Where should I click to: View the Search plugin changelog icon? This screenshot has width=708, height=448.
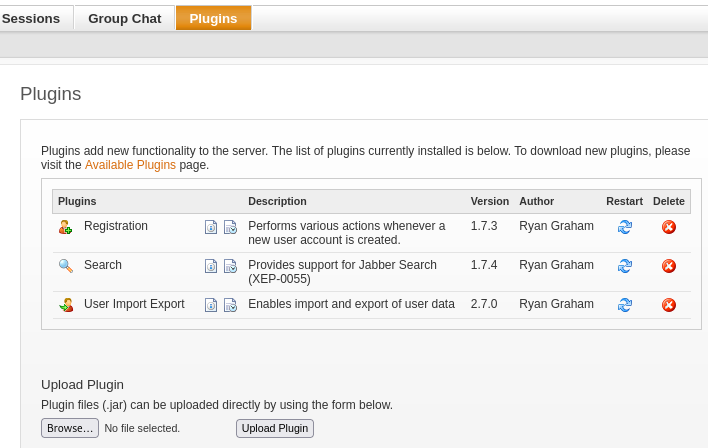[230, 266]
